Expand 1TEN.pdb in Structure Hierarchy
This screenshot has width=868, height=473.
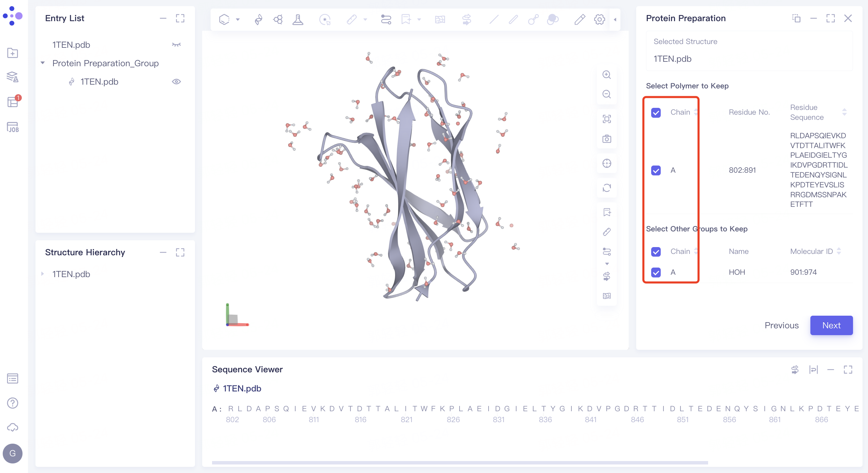pyautogui.click(x=43, y=274)
